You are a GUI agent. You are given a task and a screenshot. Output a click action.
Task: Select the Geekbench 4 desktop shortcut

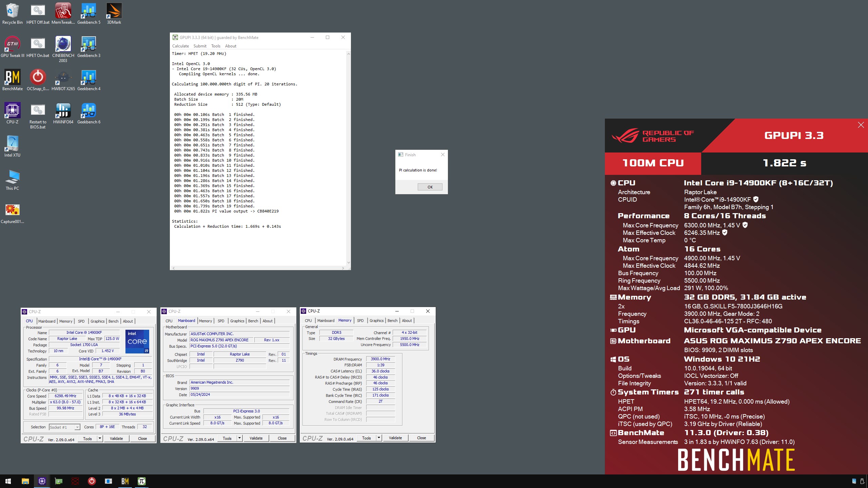88,80
